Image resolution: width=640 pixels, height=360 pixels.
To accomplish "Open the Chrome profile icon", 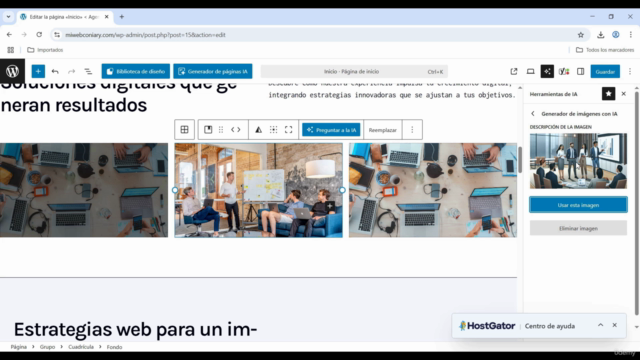I will point(616,35).
